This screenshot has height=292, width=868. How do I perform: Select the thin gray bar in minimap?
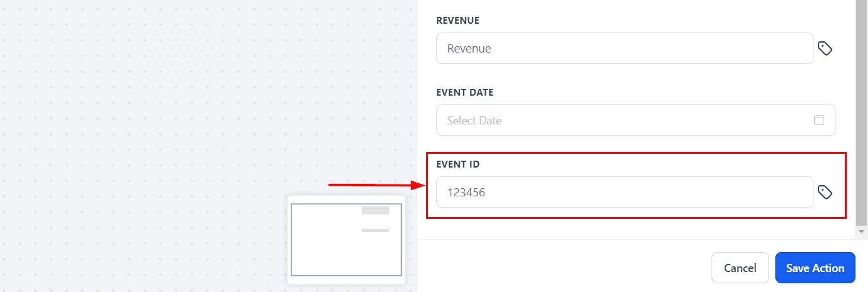coord(375,231)
